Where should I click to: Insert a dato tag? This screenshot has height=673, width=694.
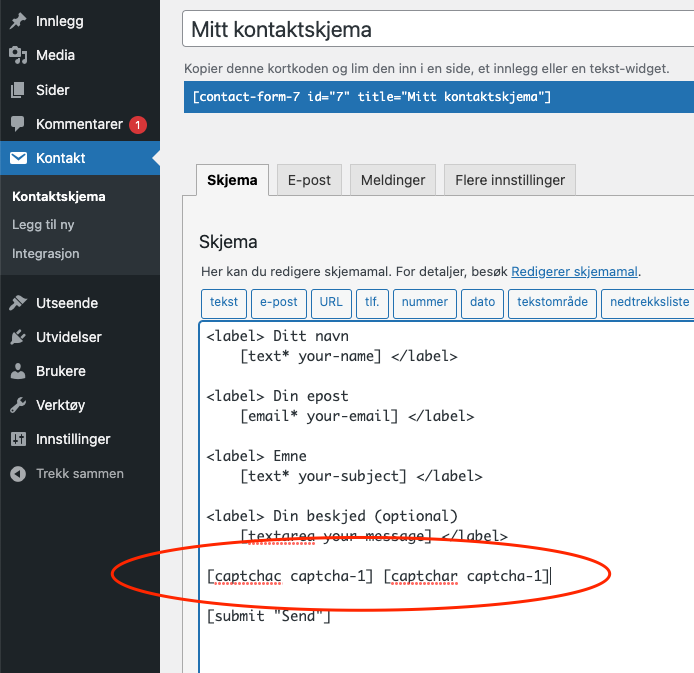[x=482, y=304]
